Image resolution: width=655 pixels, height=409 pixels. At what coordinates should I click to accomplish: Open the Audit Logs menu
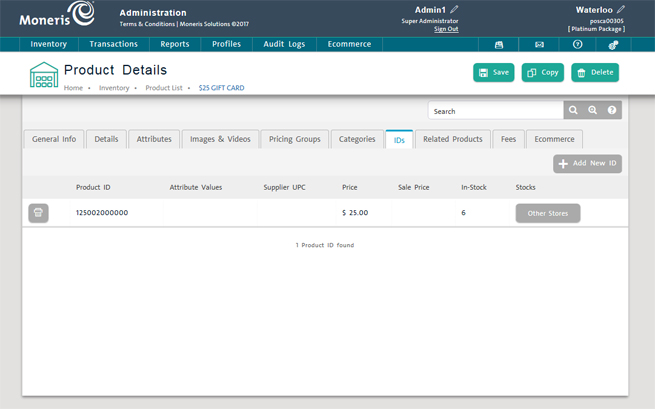click(284, 44)
